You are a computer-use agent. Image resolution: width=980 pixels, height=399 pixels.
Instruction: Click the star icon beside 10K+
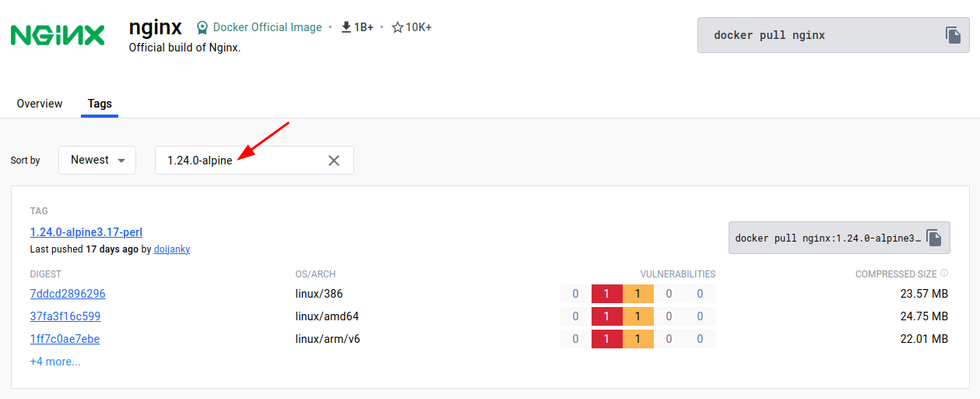(398, 27)
